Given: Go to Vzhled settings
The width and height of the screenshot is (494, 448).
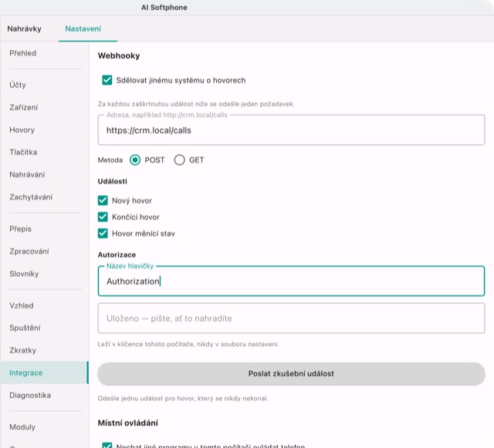Looking at the screenshot, I should (22, 305).
